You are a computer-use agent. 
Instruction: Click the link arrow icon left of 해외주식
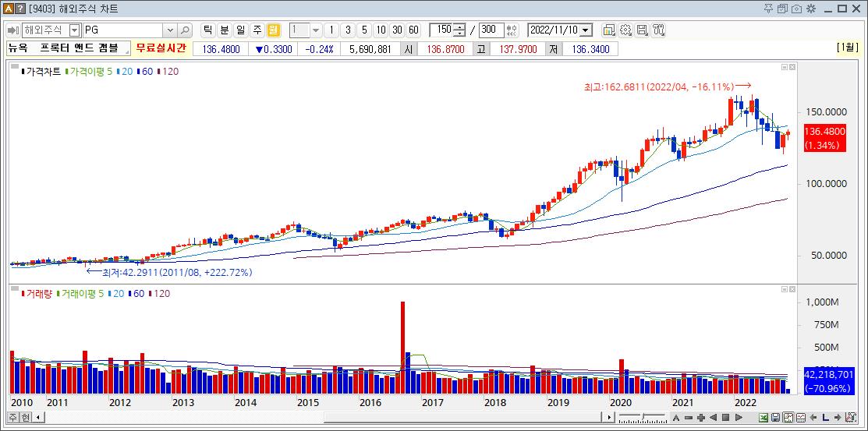[14, 30]
